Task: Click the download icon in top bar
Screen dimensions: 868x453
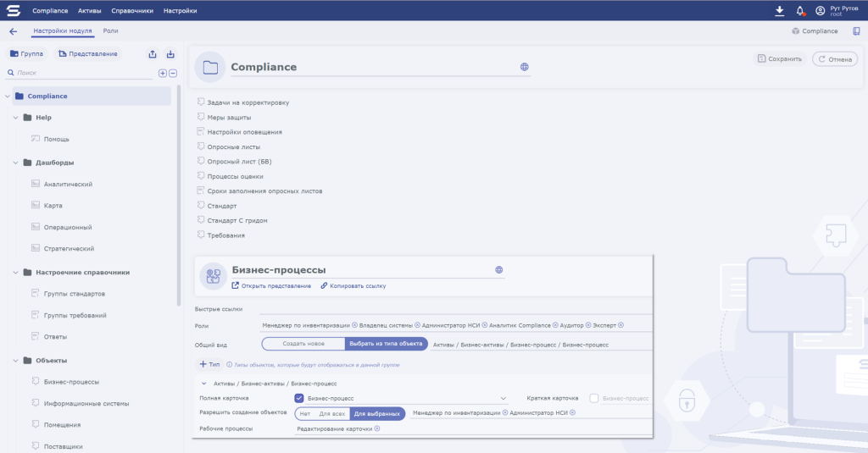Action: [780, 11]
